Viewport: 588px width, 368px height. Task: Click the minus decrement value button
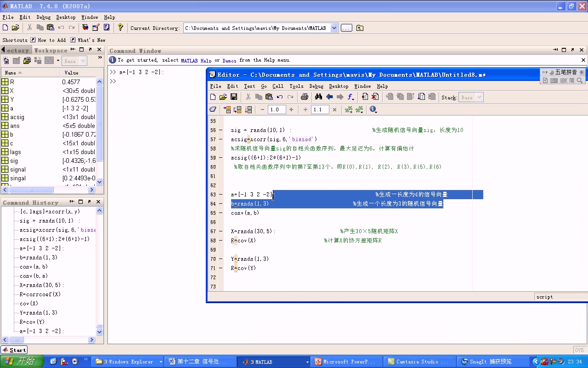[262, 109]
